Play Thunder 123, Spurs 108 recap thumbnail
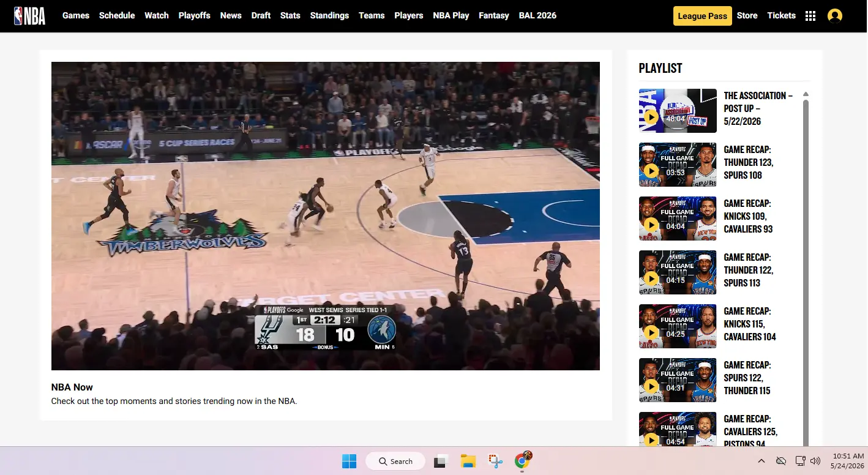The height and width of the screenshot is (475, 868). point(678,165)
